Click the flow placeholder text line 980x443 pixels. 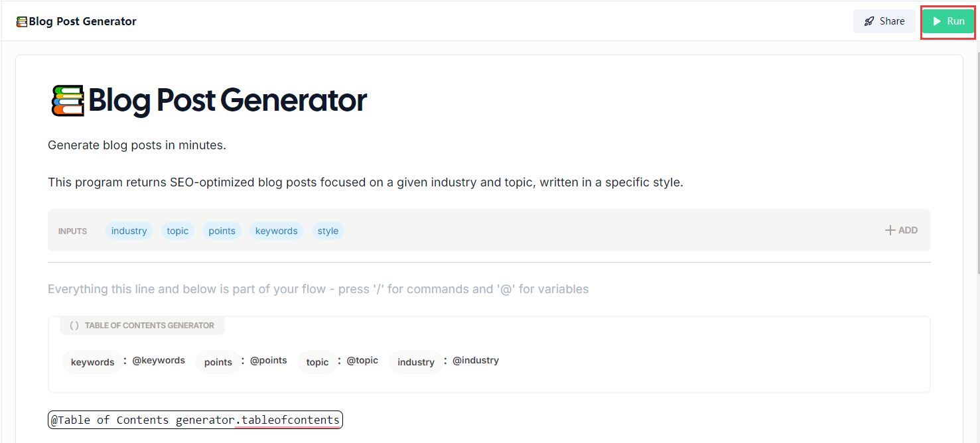pos(318,289)
